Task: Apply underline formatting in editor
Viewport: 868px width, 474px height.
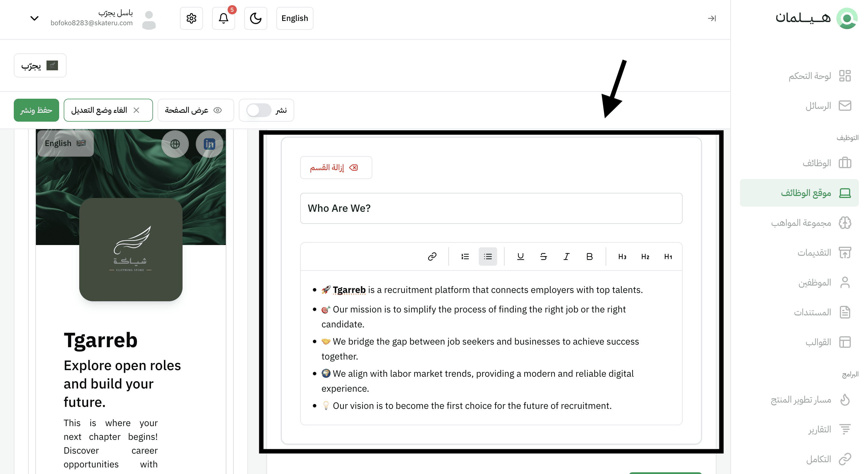Action: [x=520, y=257]
